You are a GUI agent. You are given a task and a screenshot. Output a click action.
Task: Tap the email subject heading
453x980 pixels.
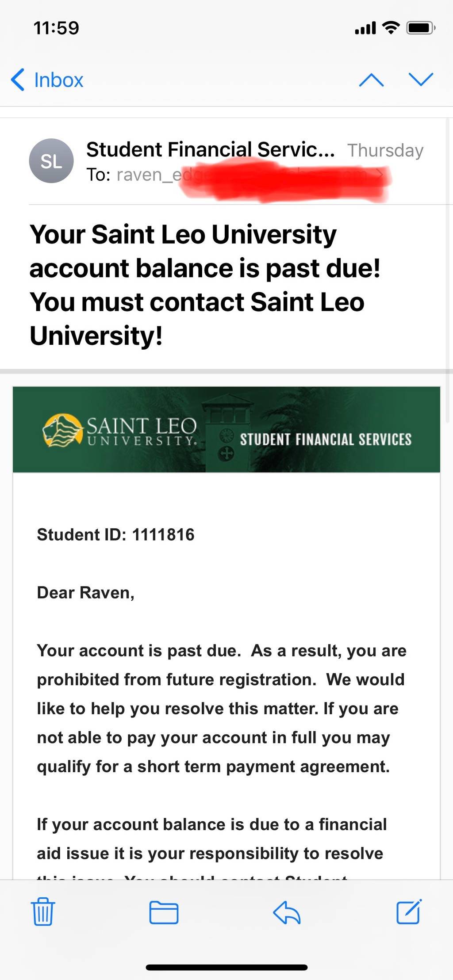click(x=205, y=285)
